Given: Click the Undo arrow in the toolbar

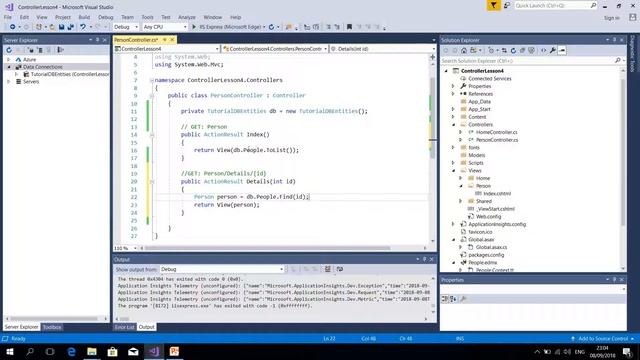Looking at the screenshot, I should 83,27.
